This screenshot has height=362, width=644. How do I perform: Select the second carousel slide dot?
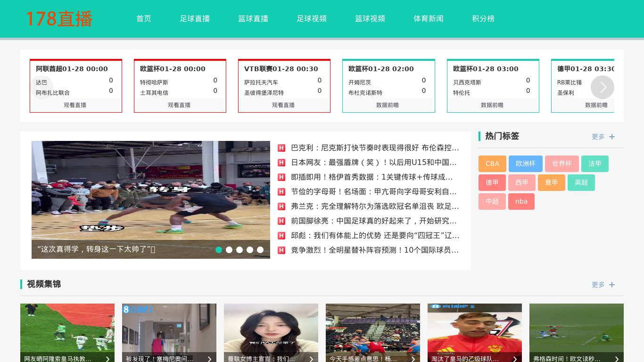coord(229,250)
